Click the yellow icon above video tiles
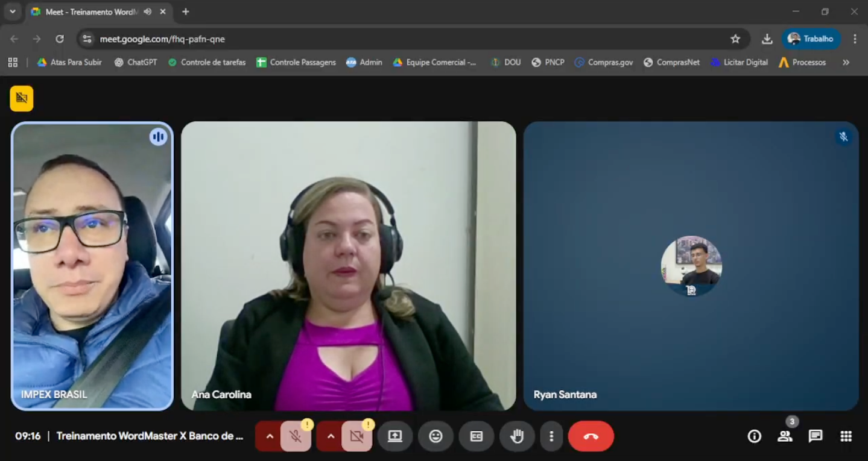 click(22, 98)
